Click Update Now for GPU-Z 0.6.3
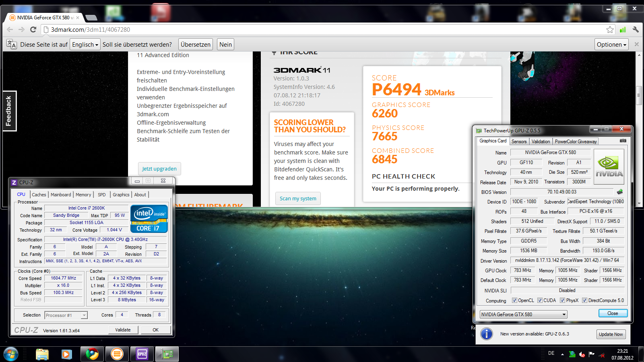This screenshot has height=362, width=644. pyautogui.click(x=611, y=334)
